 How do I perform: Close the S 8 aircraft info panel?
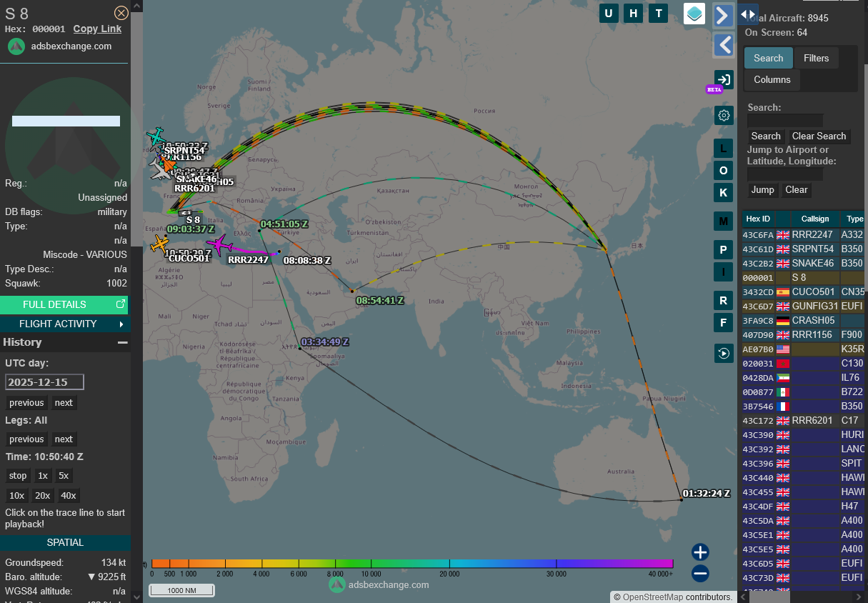pyautogui.click(x=121, y=13)
